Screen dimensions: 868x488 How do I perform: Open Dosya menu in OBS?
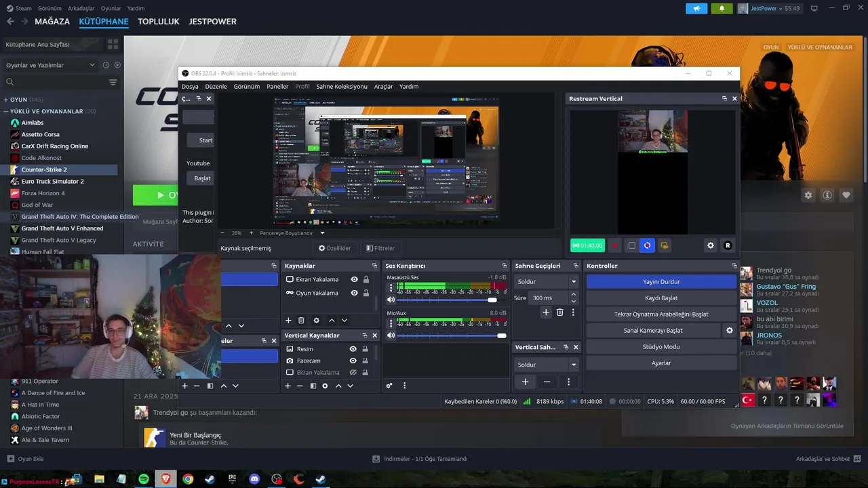click(x=190, y=86)
